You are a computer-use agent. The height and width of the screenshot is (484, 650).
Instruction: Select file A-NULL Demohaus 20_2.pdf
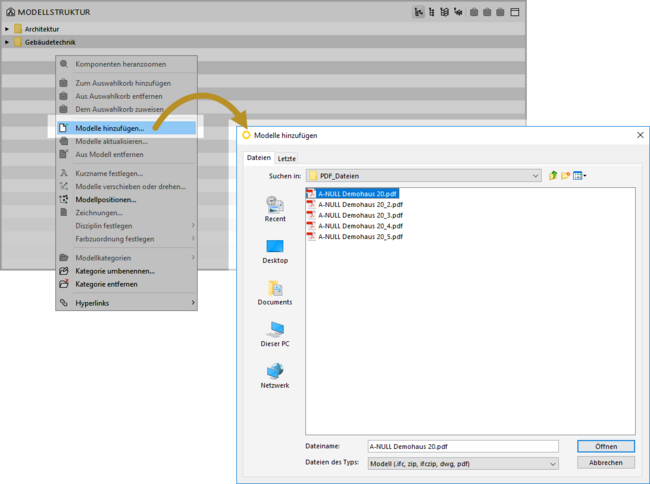[x=355, y=204]
